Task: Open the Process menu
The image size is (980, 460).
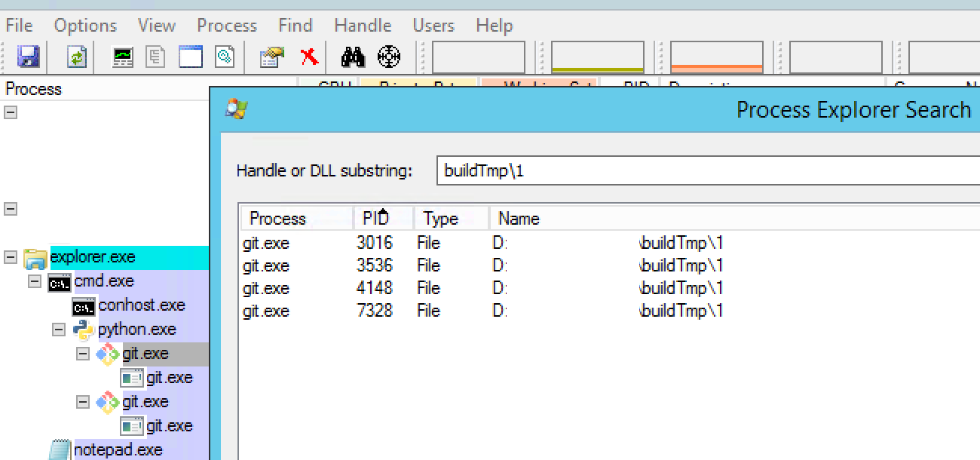Action: point(227,26)
